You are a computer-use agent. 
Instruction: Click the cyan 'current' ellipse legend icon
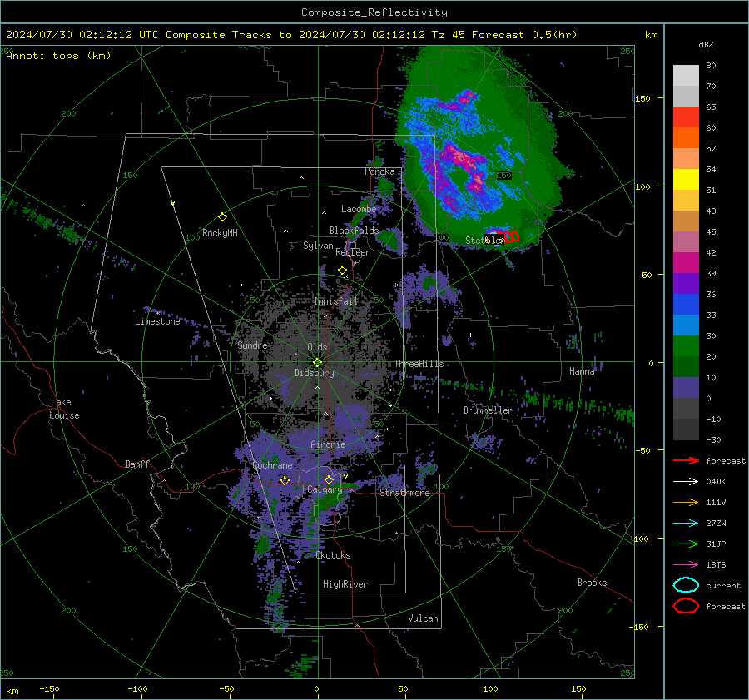686,585
